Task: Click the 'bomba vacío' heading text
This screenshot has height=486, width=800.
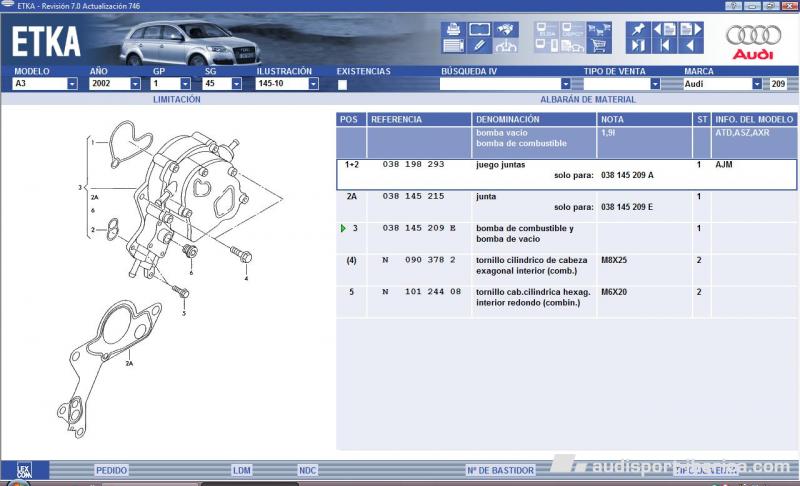Action: 502,133
